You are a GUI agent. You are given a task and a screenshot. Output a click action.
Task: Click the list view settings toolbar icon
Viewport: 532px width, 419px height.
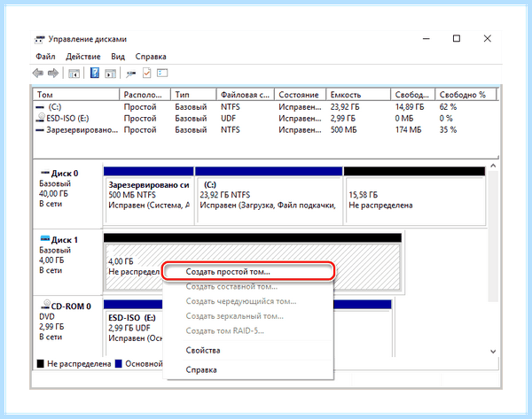coord(162,73)
